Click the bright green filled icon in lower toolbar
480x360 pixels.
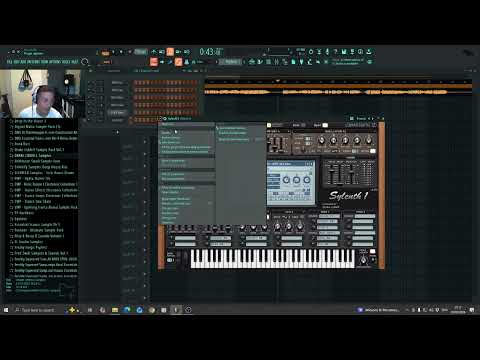click(293, 62)
